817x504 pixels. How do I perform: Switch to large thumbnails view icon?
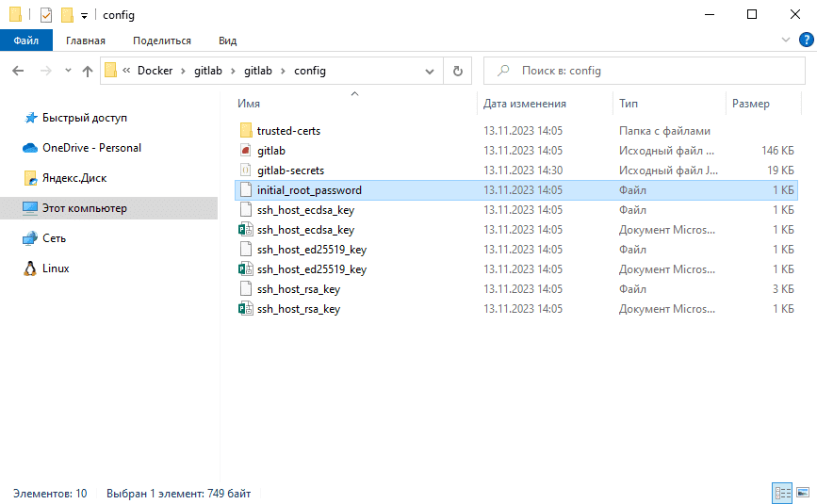click(x=803, y=493)
